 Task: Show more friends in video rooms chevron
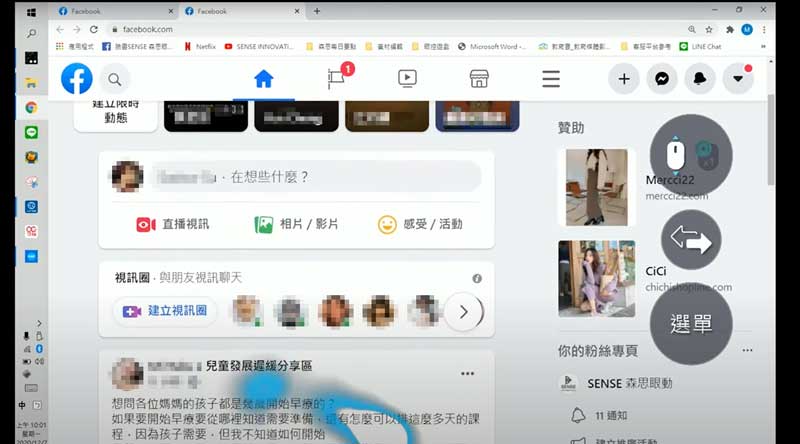pos(464,312)
